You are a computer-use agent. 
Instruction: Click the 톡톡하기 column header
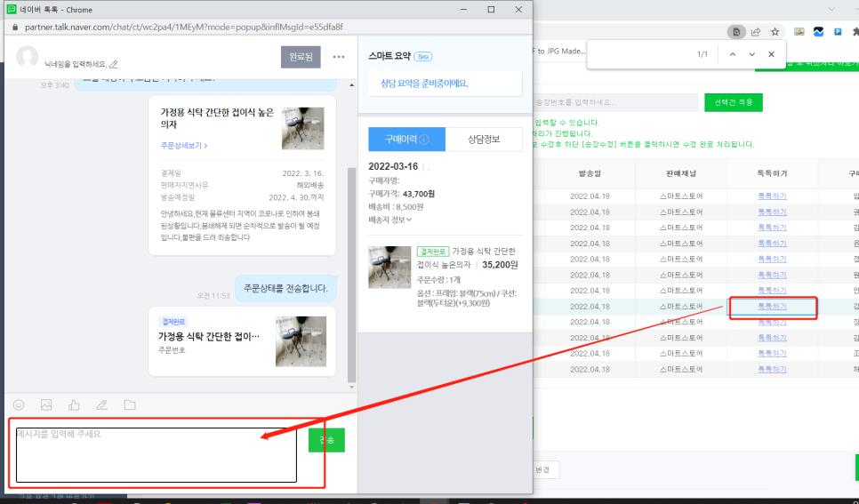(x=772, y=173)
